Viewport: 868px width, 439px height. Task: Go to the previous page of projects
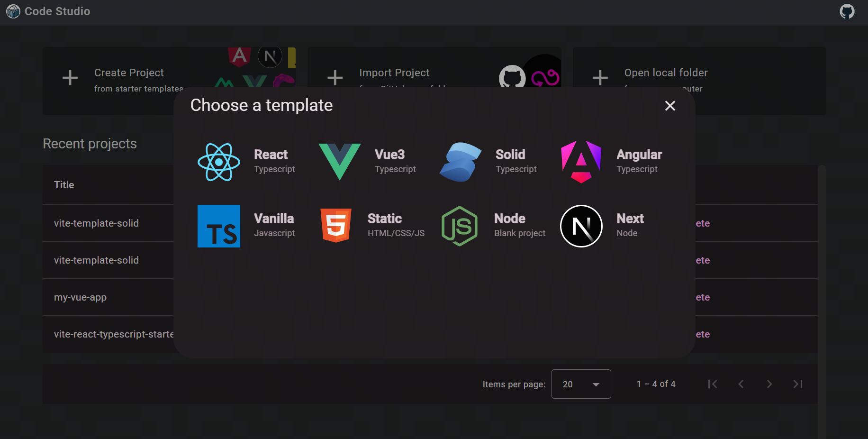click(741, 384)
